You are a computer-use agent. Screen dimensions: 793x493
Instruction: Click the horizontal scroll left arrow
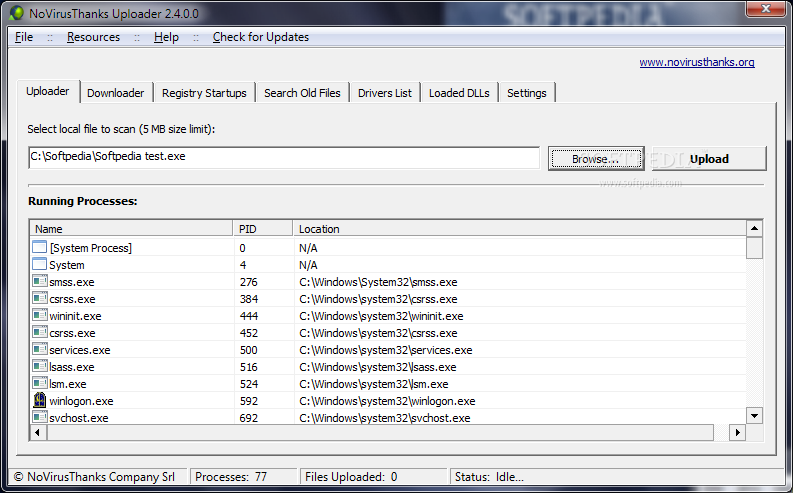(x=38, y=432)
